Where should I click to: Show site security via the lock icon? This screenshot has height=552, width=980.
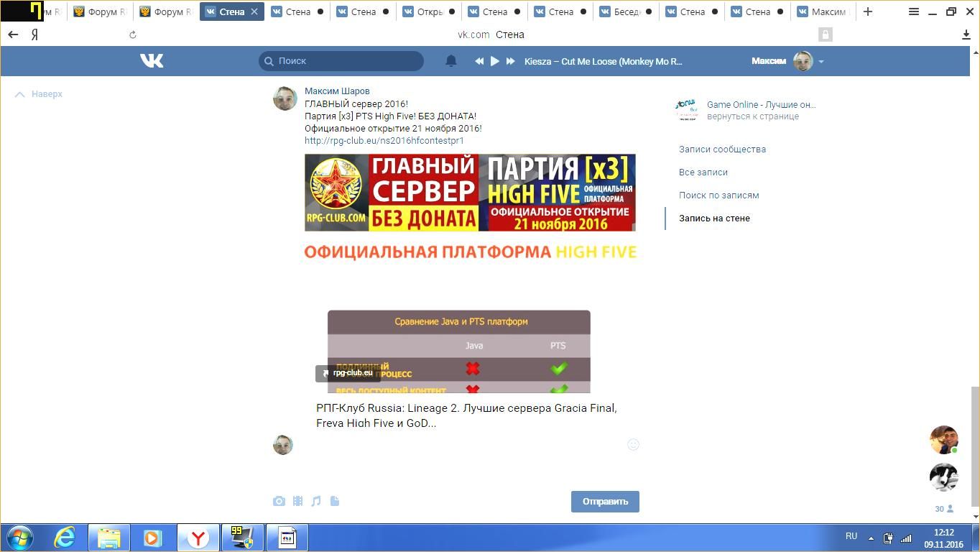click(825, 34)
